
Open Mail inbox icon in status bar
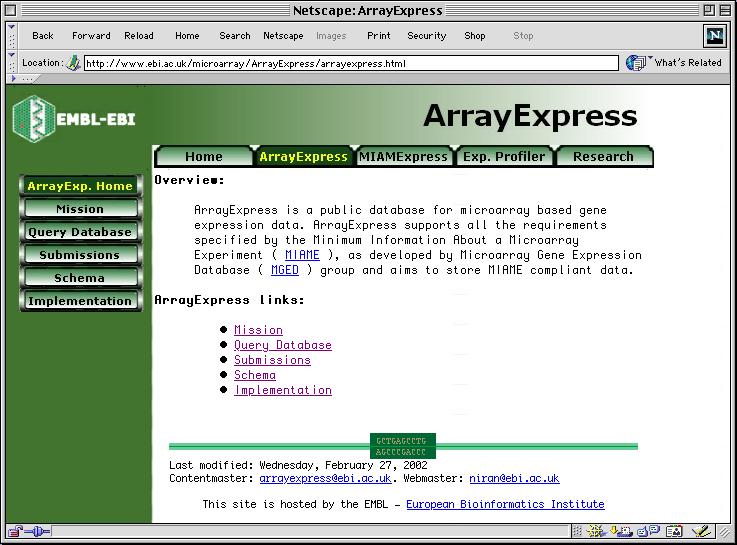tap(621, 531)
